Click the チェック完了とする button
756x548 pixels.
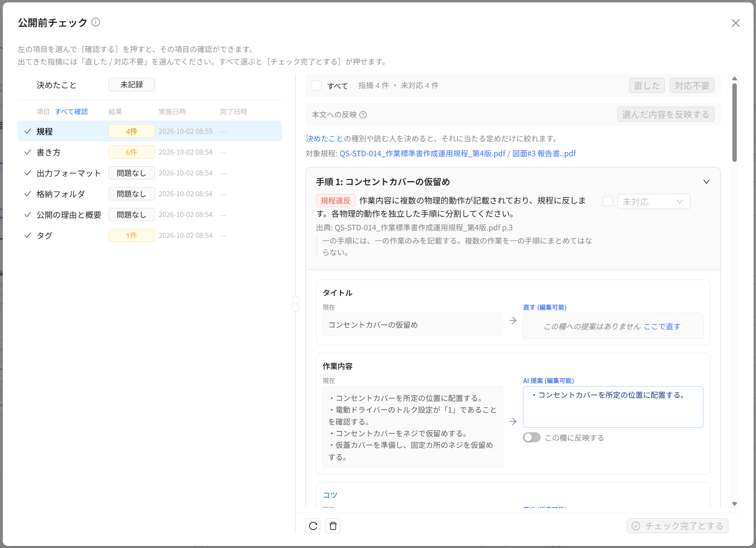(678, 526)
